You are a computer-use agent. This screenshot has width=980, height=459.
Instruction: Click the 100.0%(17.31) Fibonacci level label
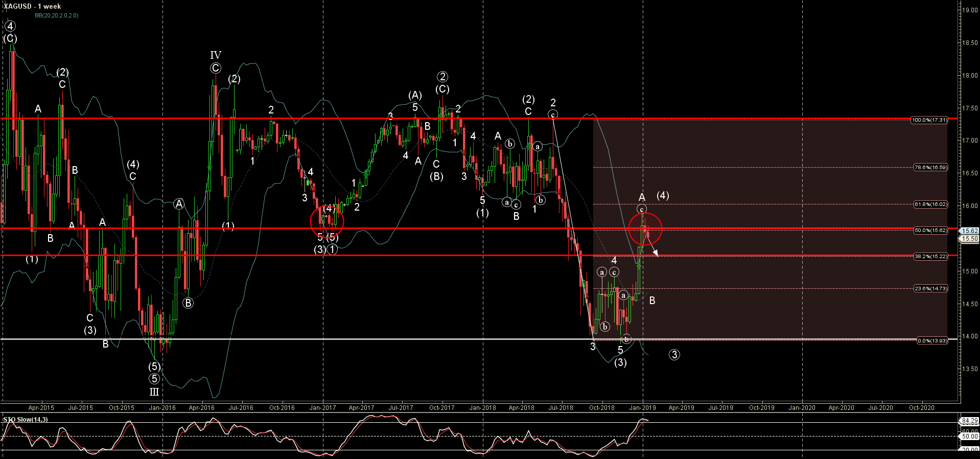929,120
